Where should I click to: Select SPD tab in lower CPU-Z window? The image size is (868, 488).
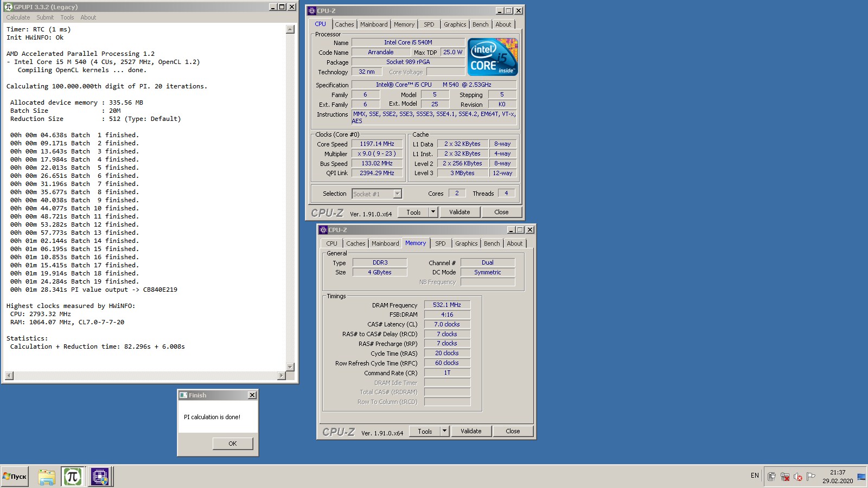pos(440,243)
